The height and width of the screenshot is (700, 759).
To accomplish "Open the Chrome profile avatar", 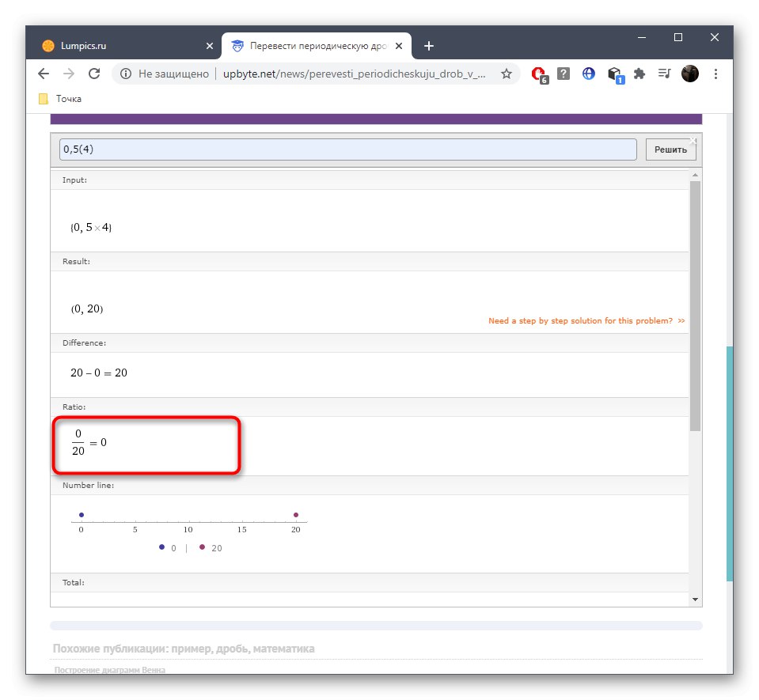I will coord(690,74).
